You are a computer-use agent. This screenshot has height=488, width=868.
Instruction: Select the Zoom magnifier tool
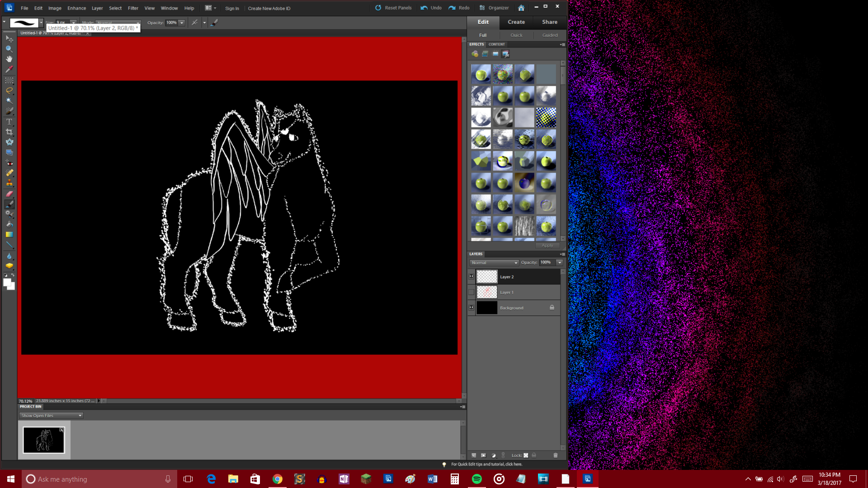(9, 49)
